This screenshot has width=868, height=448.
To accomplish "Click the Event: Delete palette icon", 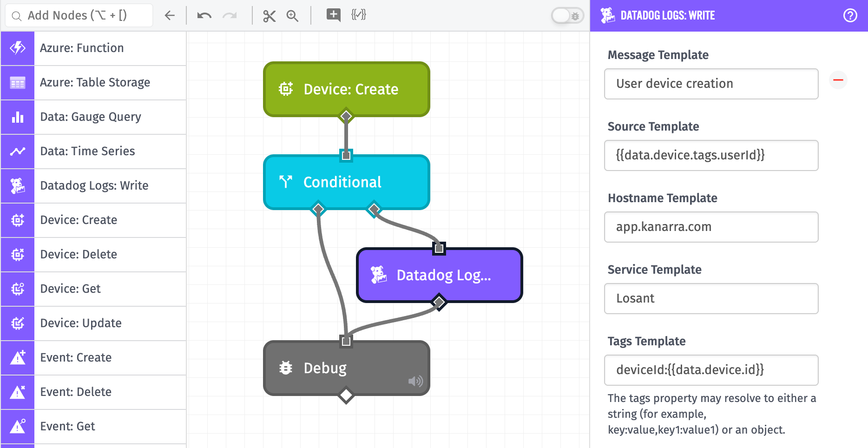I will point(18,392).
